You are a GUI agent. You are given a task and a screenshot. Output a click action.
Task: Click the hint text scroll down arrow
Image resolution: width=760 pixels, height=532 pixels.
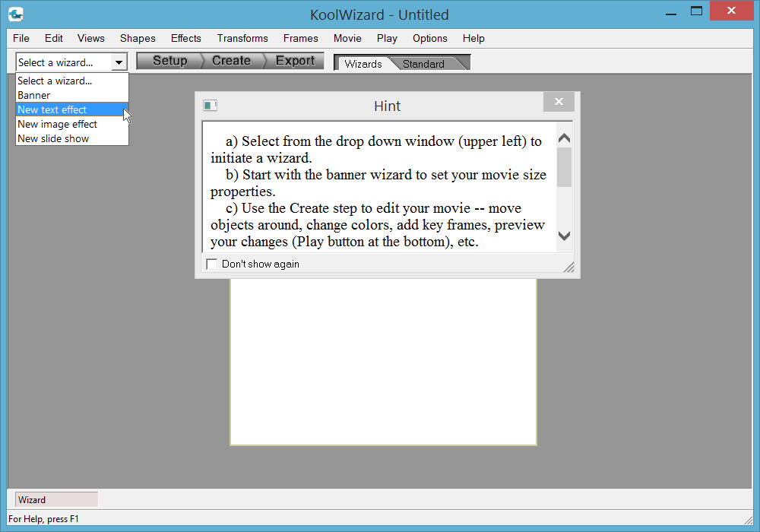point(564,236)
